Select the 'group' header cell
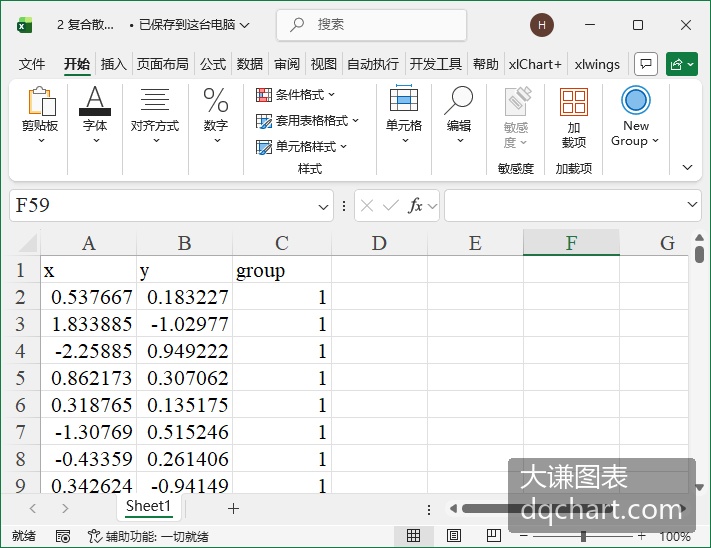 [282, 271]
